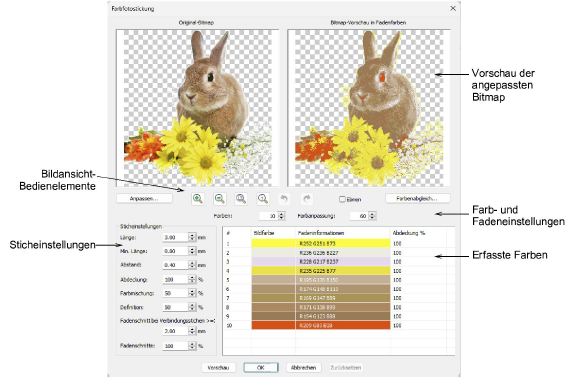The image size is (572, 392).
Task: Click the Abdeckung % value in row 10
Action: tap(397, 325)
